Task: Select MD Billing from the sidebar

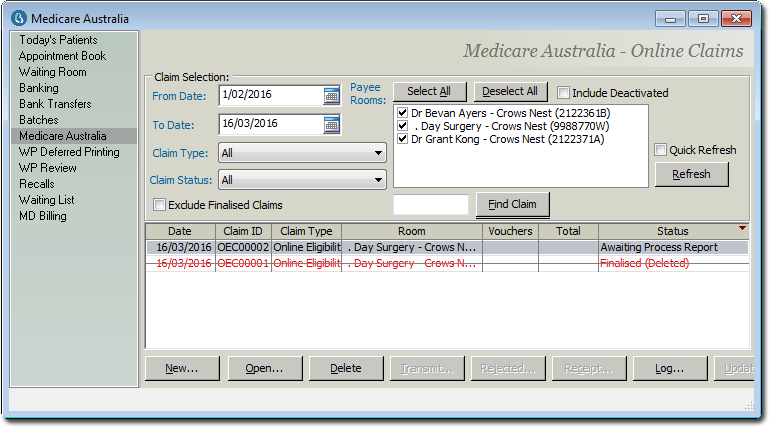Action: [x=44, y=216]
